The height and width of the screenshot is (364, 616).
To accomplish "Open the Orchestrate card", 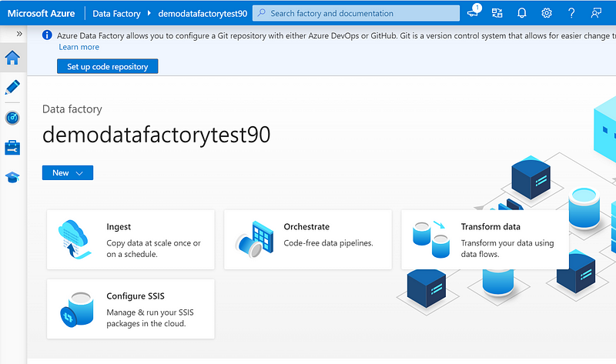I will click(x=308, y=239).
